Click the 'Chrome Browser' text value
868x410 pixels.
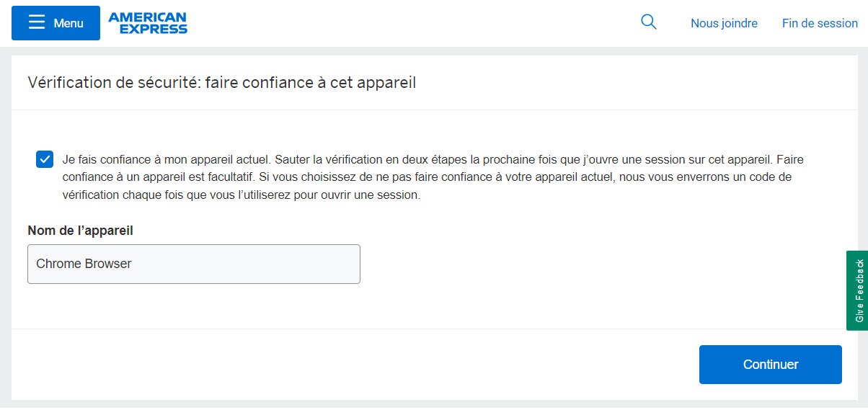(x=84, y=264)
